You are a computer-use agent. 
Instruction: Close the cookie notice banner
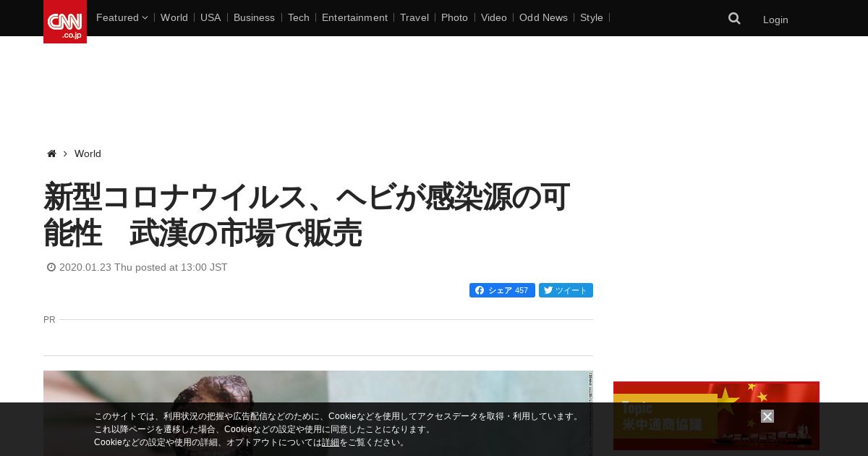point(767,416)
